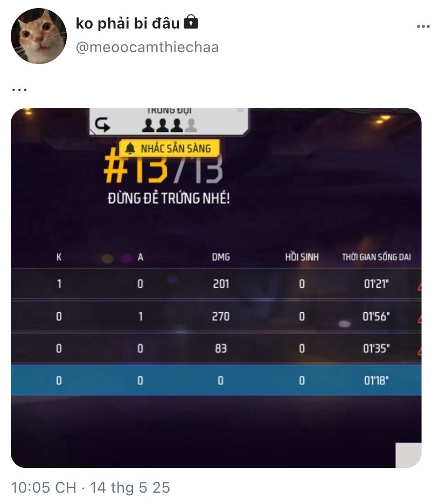Click the red triangle on the 01'21" row
The width and height of the screenshot is (446, 504).
[419, 286]
